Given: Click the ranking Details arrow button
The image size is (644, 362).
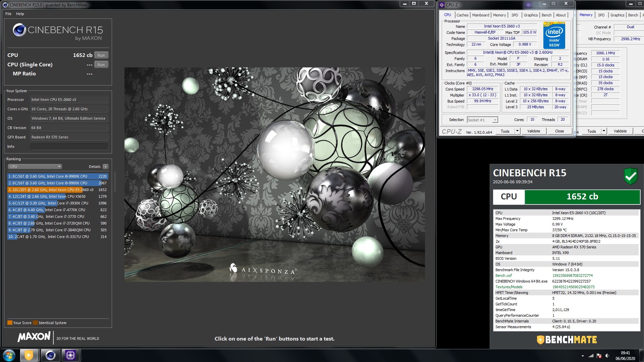Looking at the screenshot, I should 105,167.
